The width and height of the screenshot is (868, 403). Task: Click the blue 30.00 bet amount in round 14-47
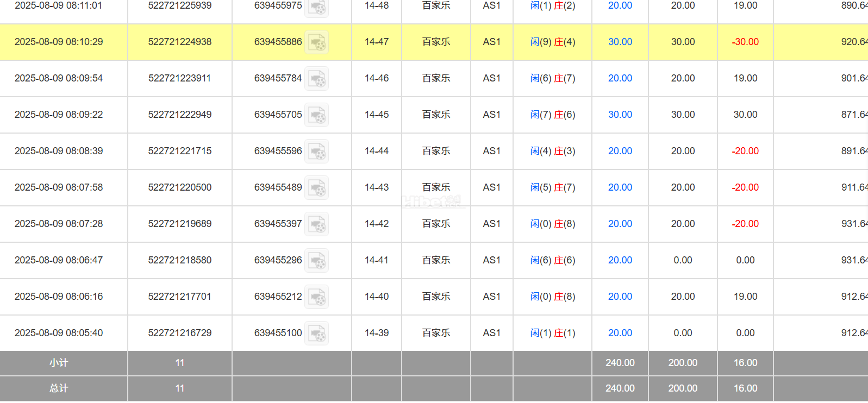tap(620, 42)
